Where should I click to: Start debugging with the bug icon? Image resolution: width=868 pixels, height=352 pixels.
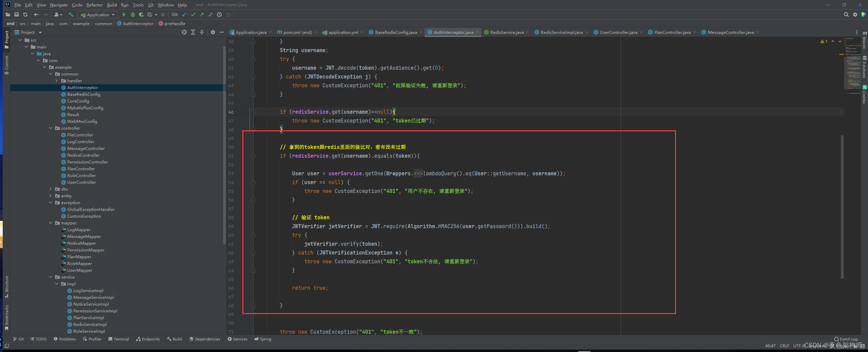(133, 15)
